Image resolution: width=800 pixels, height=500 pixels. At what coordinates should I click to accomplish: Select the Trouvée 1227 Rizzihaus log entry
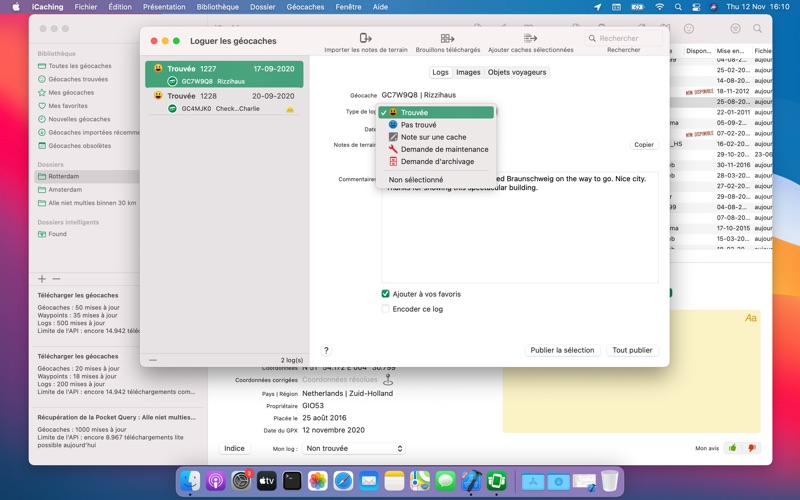pyautogui.click(x=224, y=74)
